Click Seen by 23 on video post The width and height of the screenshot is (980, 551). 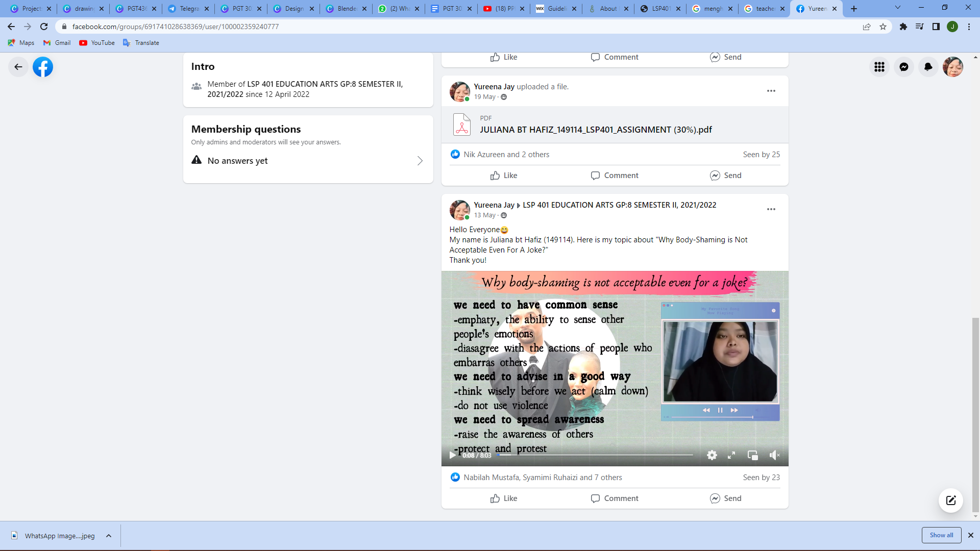click(x=761, y=477)
